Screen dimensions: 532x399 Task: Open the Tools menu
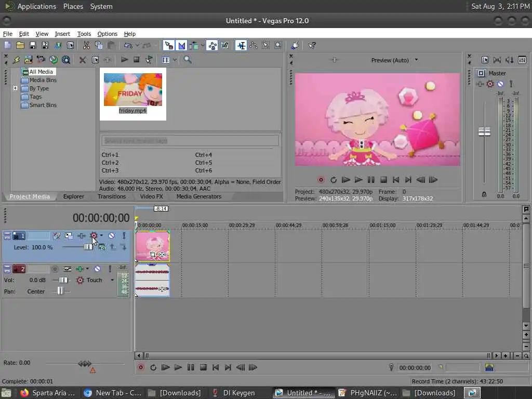click(x=84, y=34)
